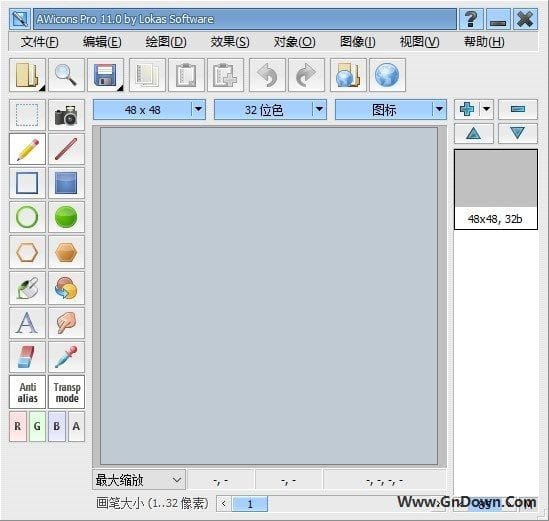This screenshot has width=549, height=521.
Task: Click inside the main drawing canvas
Action: click(269, 296)
